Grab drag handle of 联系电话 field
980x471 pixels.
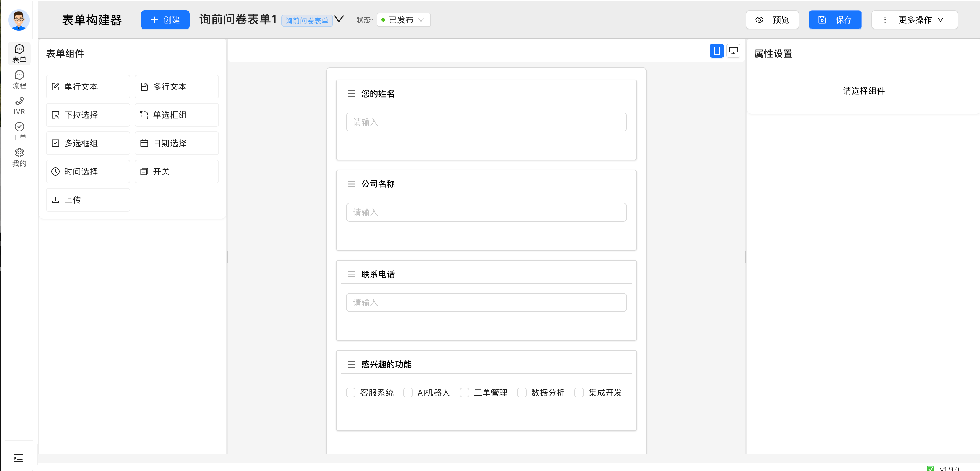coord(351,274)
